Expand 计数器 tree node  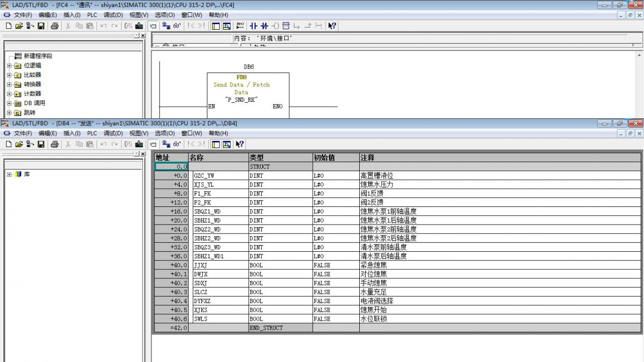click(x=9, y=94)
